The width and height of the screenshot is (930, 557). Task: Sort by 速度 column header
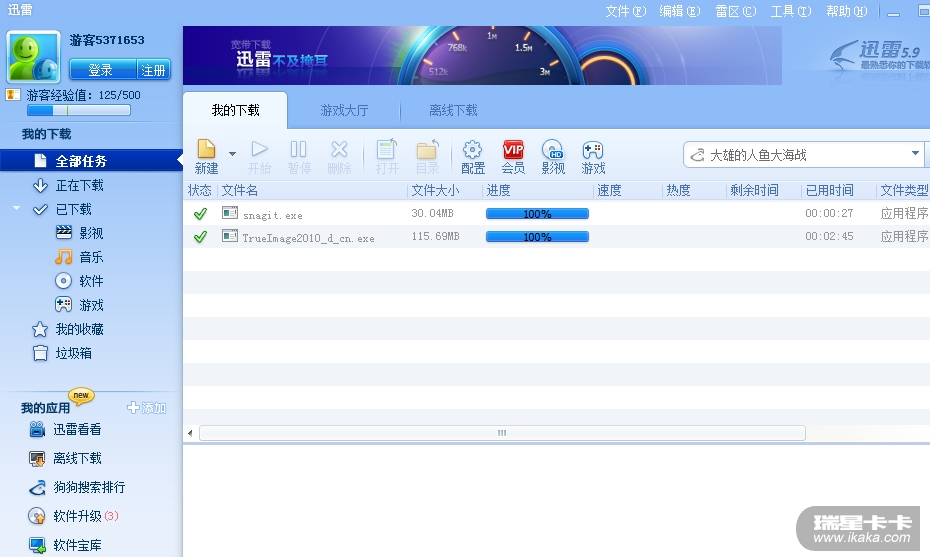609,190
